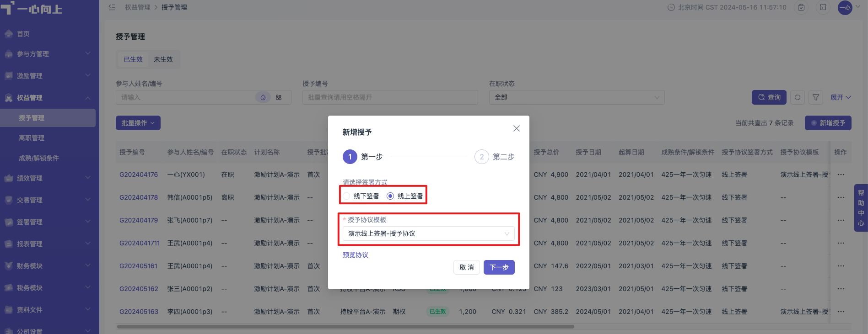Click the 一心向上 logo
This screenshot has width=868, height=334.
[x=31, y=9]
